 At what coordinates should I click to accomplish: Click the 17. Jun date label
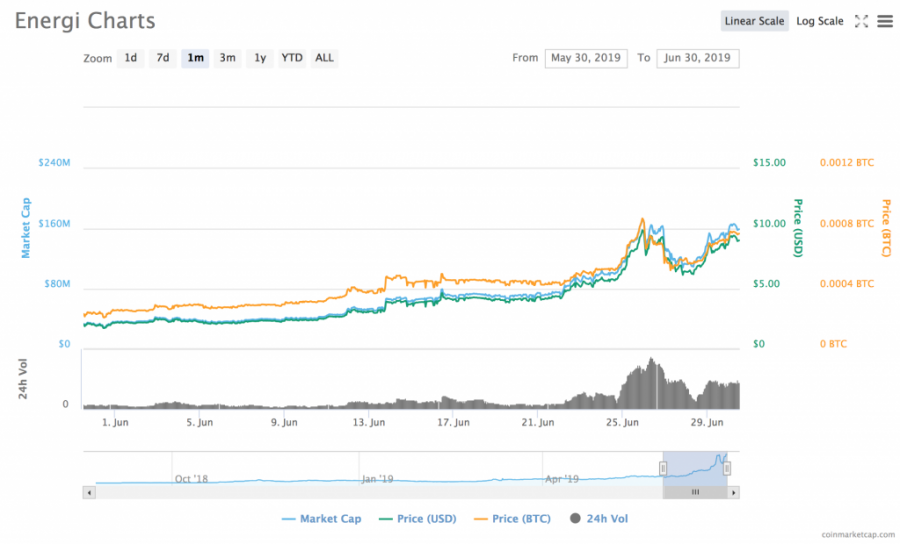[x=453, y=422]
